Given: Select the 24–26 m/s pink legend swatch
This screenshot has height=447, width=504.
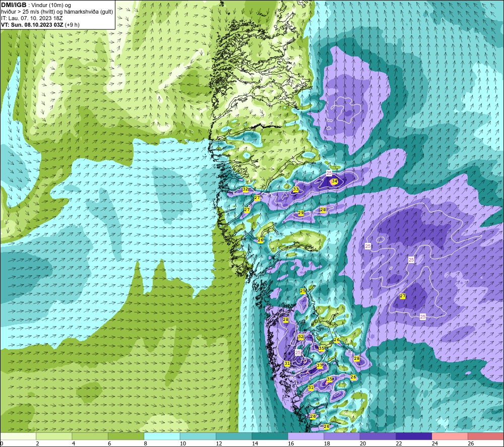Looking at the screenshot, I should coord(450,436).
